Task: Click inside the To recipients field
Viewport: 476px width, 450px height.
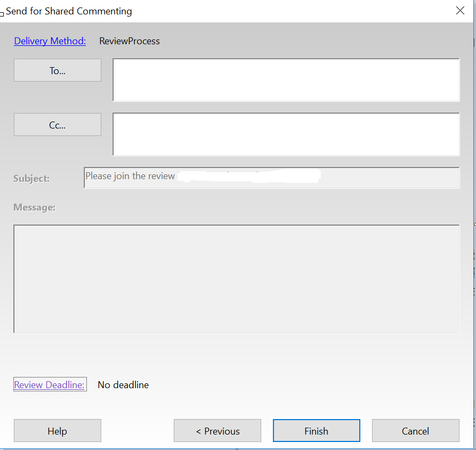Action: pos(286,80)
